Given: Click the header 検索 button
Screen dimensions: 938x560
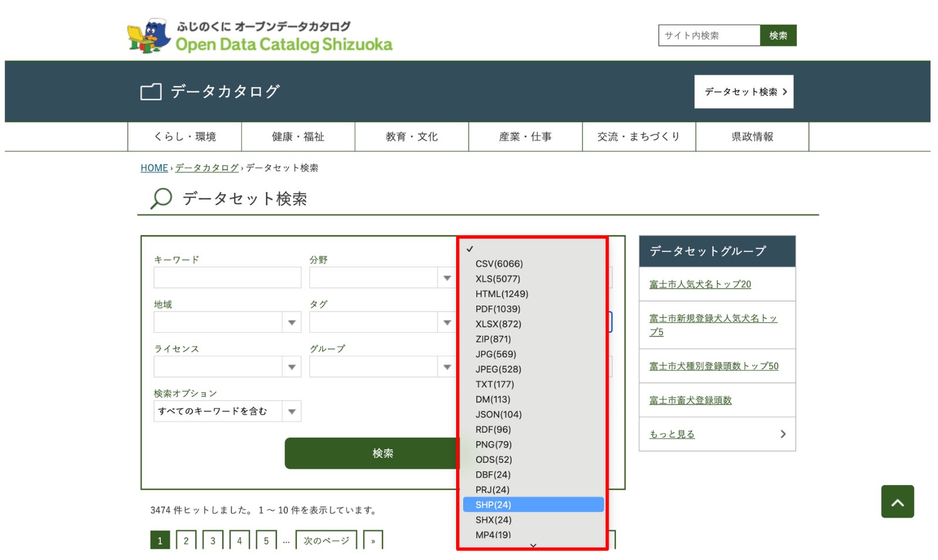Looking at the screenshot, I should 778,35.
